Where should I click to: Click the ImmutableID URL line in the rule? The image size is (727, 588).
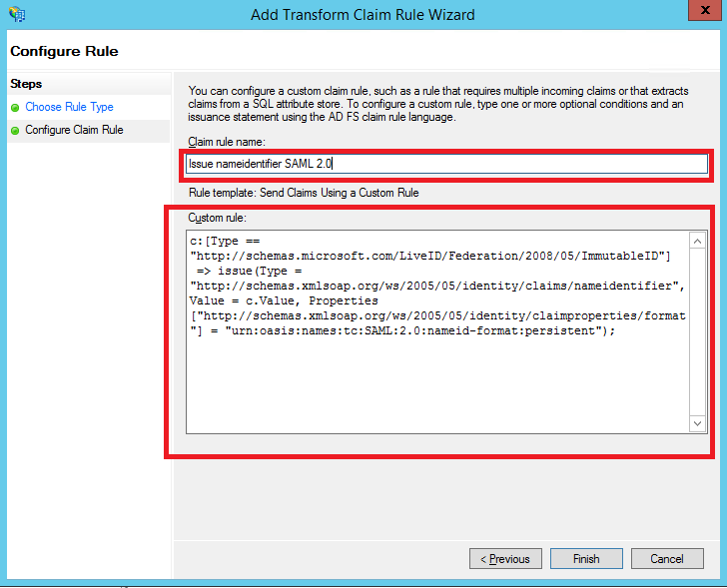[430, 256]
